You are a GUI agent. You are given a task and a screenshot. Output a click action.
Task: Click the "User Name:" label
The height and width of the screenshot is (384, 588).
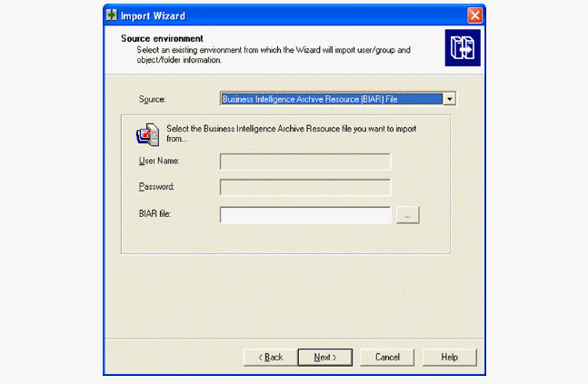pos(159,161)
